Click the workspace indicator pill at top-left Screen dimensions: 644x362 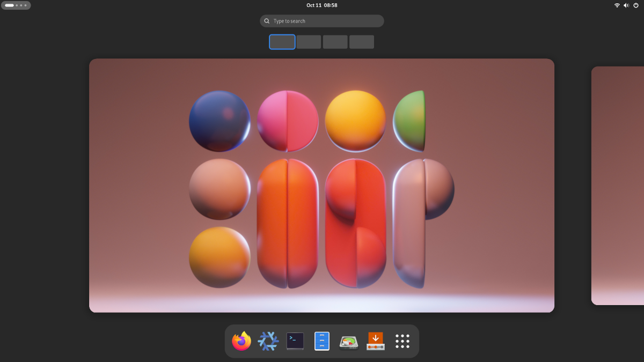16,5
